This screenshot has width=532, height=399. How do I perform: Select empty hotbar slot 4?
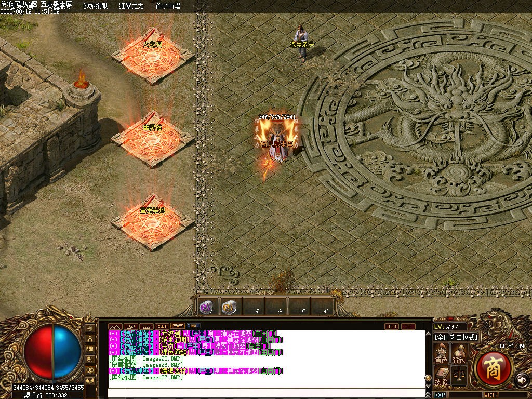coord(277,307)
